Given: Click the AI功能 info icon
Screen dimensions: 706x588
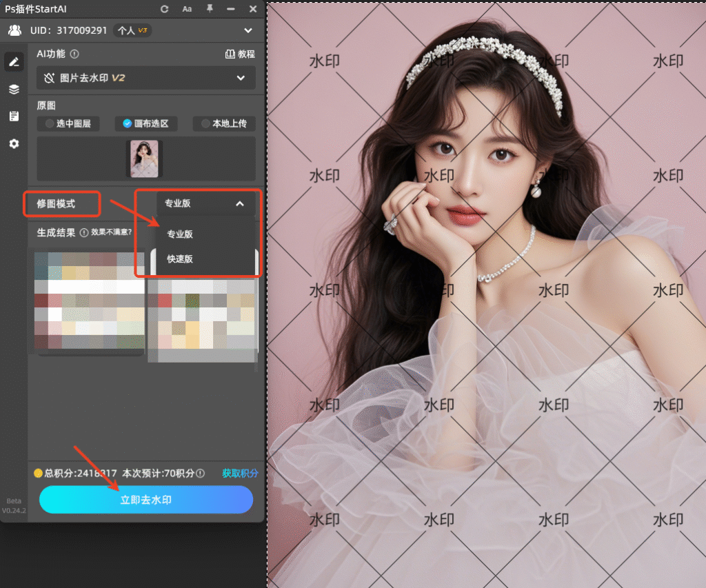Looking at the screenshot, I should point(74,54).
